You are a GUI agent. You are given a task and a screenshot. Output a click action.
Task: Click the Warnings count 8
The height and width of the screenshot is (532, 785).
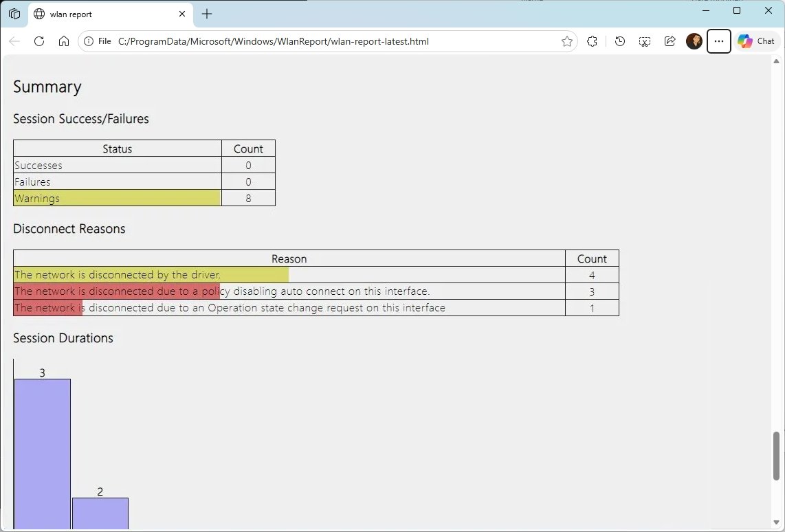tap(248, 198)
